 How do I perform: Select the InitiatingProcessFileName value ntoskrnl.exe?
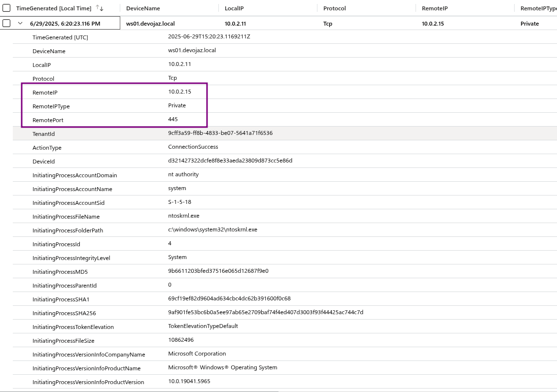[184, 216]
